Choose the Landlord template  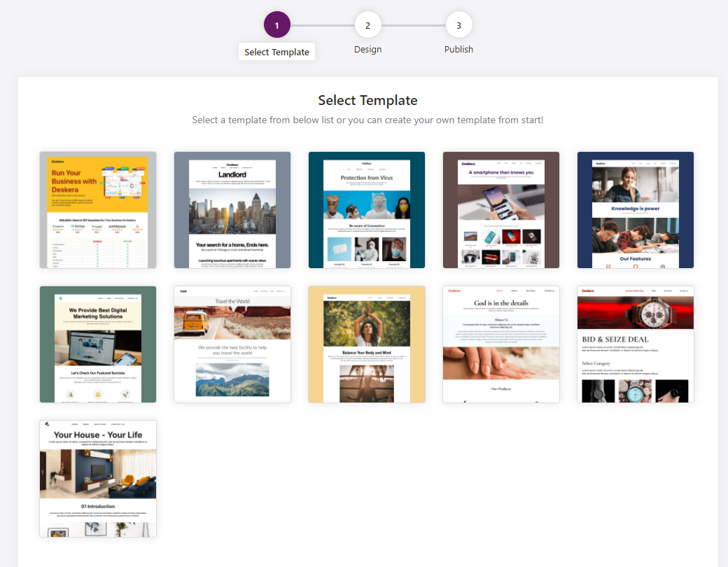tap(232, 210)
